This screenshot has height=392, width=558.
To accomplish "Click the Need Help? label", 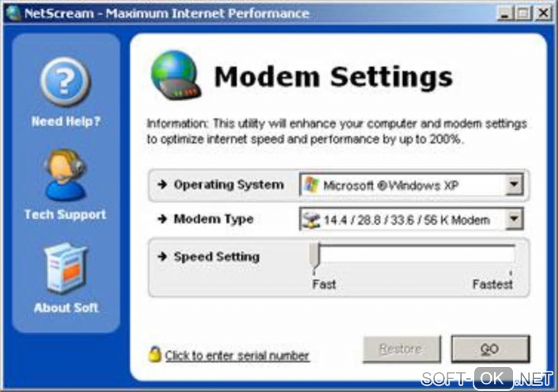I will 66,122.
